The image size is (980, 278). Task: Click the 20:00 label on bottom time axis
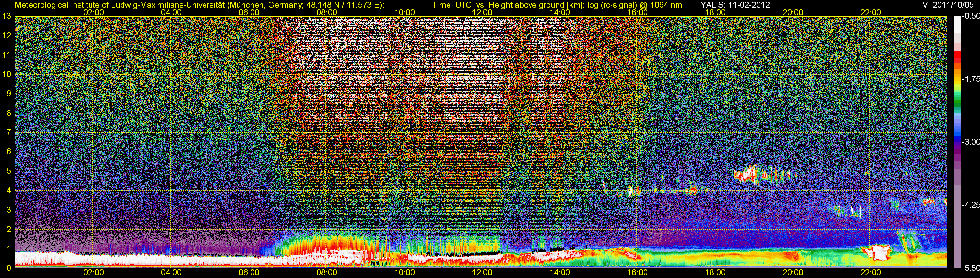point(793,273)
